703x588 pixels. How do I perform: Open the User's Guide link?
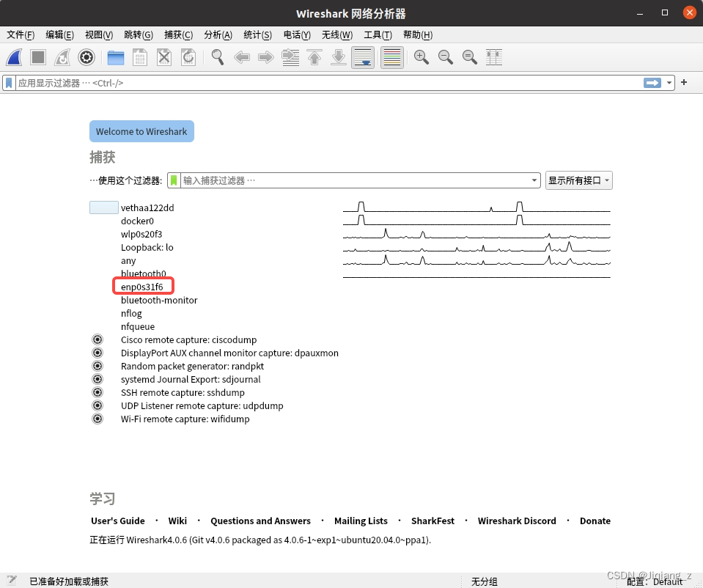pyautogui.click(x=117, y=521)
